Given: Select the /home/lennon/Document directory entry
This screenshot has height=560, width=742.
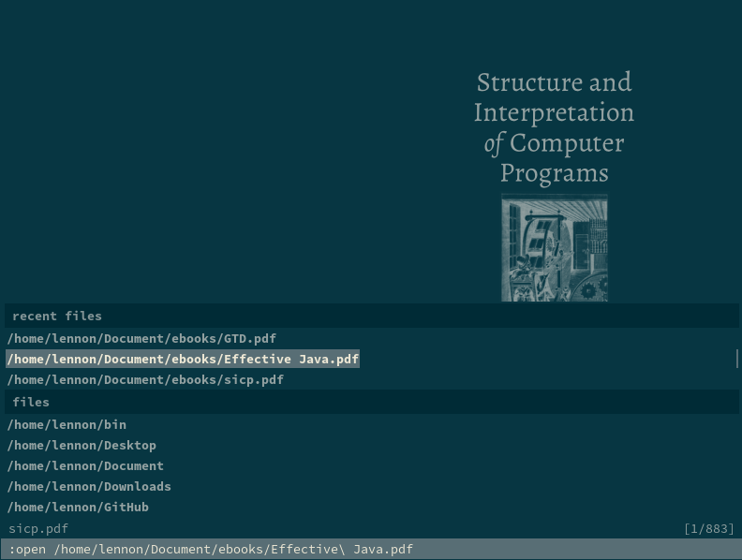Looking at the screenshot, I should pos(85,465).
